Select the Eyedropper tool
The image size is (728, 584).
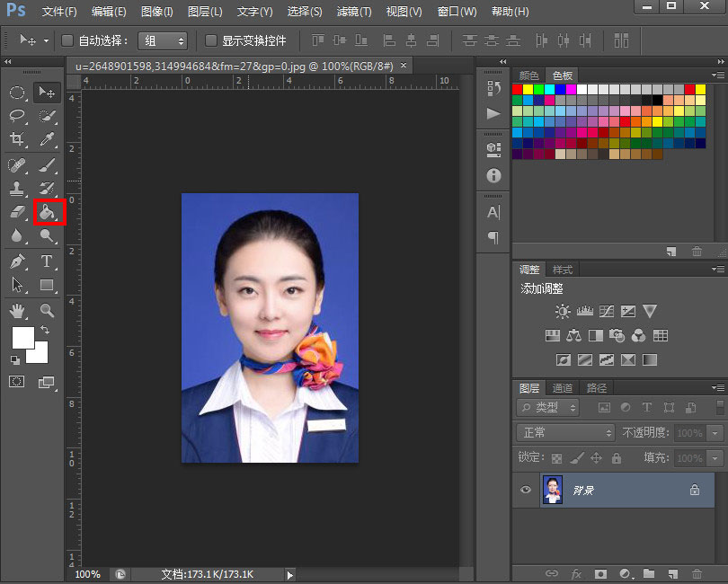[x=48, y=139]
